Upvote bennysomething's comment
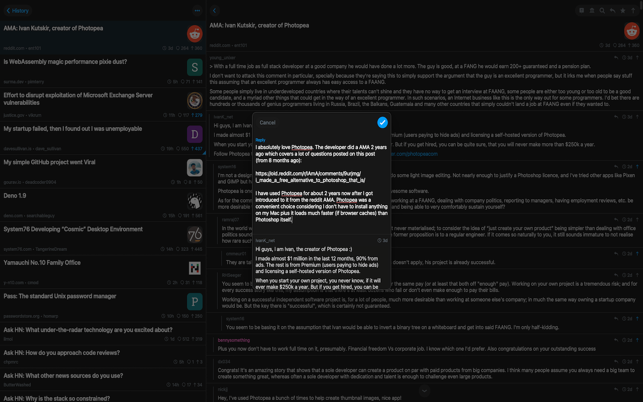The height and width of the screenshot is (402, 643). click(637, 340)
